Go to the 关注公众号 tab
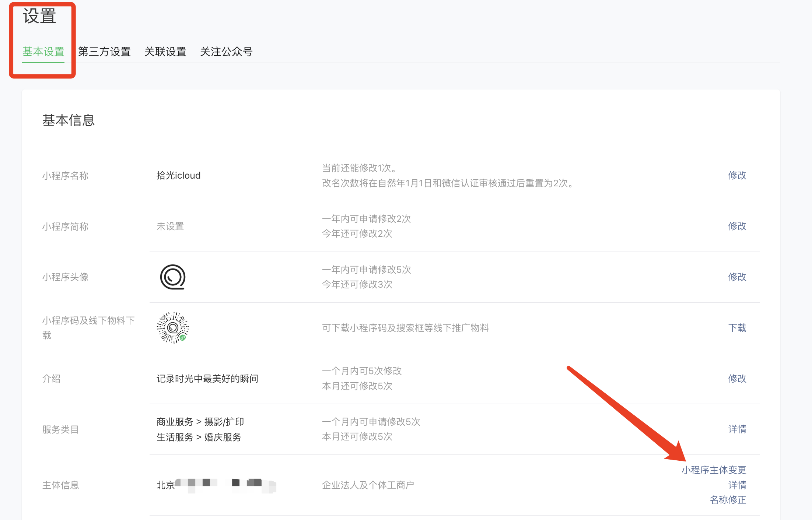This screenshot has height=520, width=812. (226, 52)
